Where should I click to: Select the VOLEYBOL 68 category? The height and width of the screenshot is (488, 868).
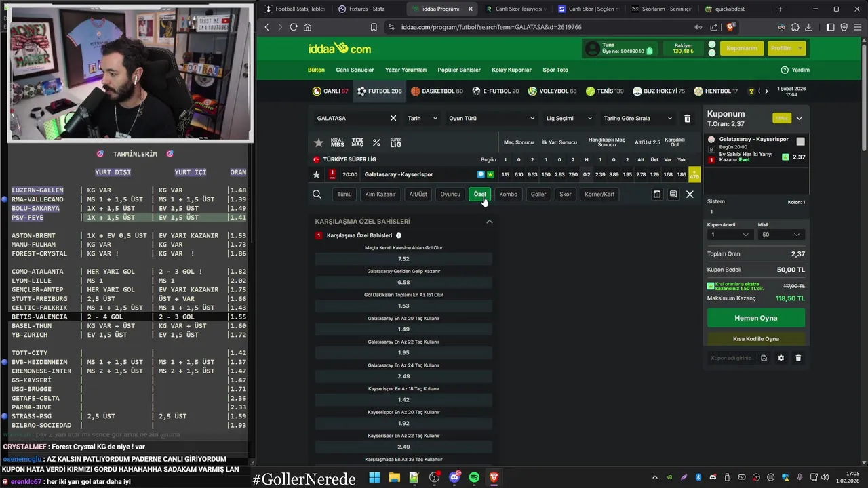(x=552, y=91)
